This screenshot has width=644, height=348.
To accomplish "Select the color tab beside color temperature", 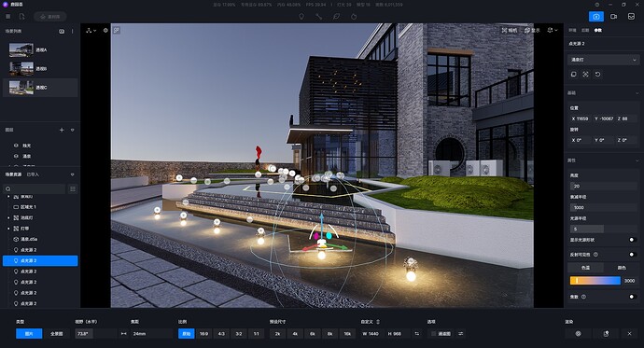I will click(622, 268).
